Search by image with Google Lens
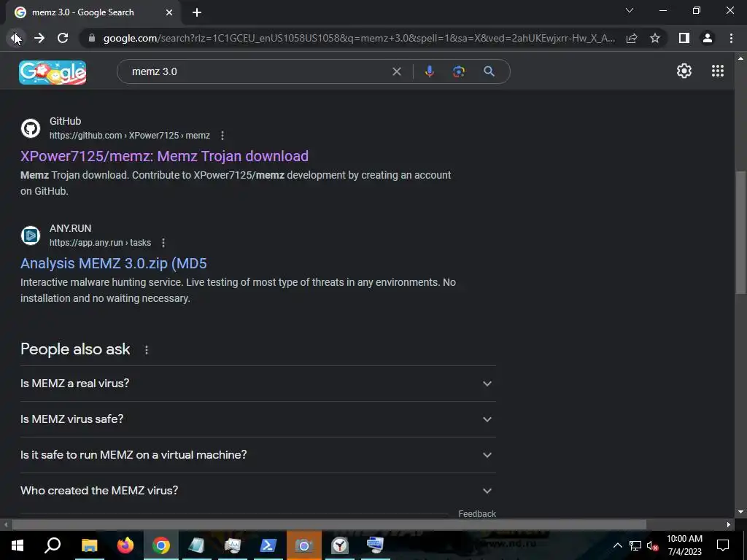This screenshot has height=560, width=747. click(x=459, y=71)
